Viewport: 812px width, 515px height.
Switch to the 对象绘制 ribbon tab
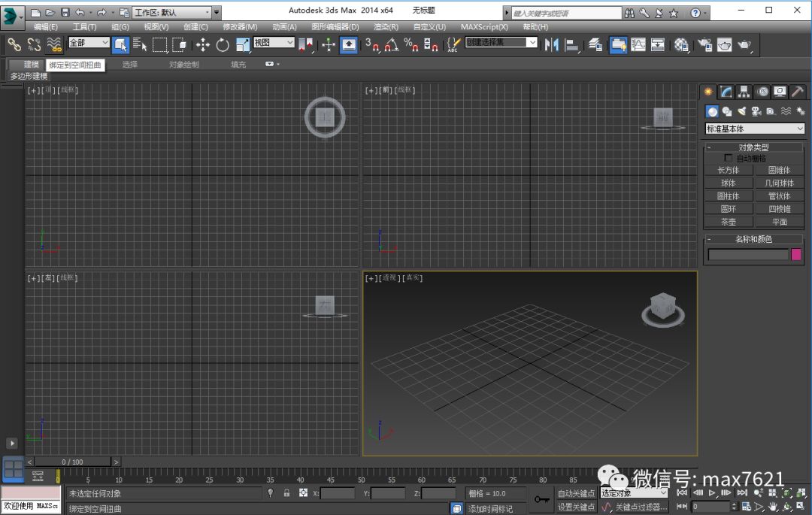184,64
